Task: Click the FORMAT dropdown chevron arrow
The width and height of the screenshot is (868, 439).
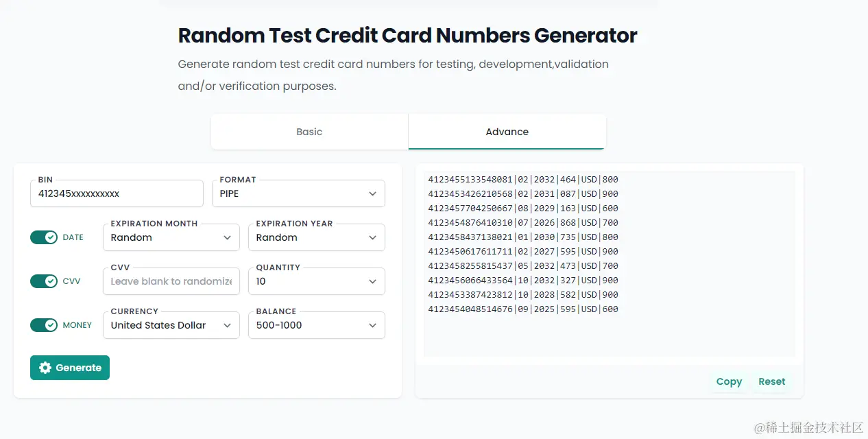Action: [373, 193]
